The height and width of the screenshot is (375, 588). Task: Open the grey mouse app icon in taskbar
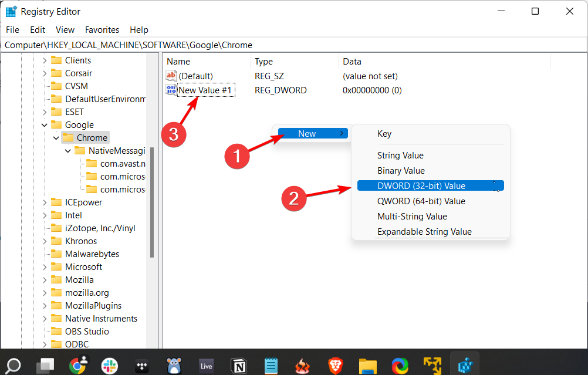pyautogui.click(x=174, y=366)
